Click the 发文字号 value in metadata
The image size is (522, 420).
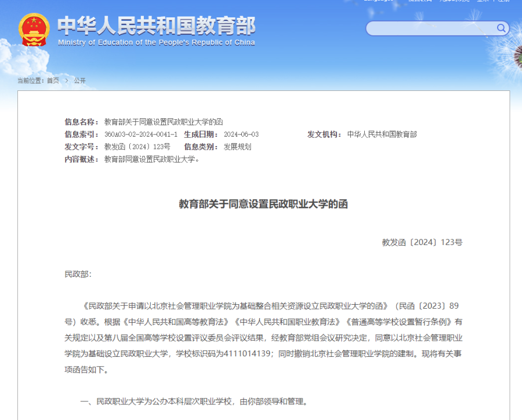click(137, 147)
